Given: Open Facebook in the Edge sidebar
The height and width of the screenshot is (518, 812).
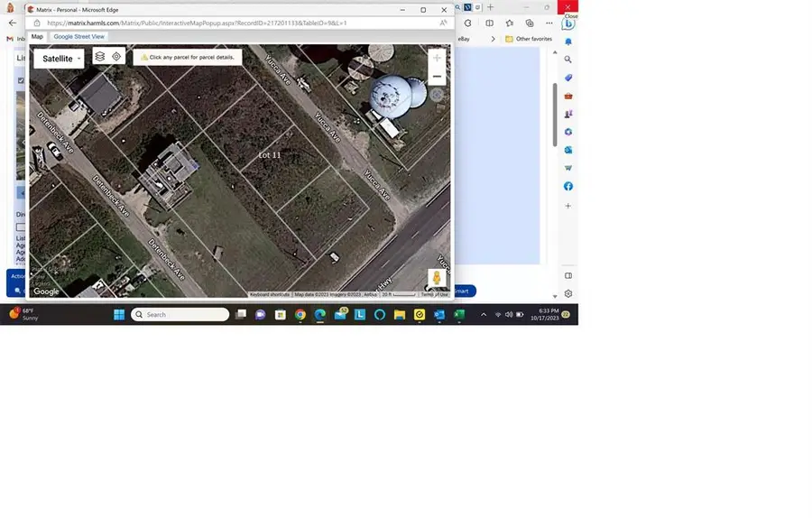Looking at the screenshot, I should [568, 186].
